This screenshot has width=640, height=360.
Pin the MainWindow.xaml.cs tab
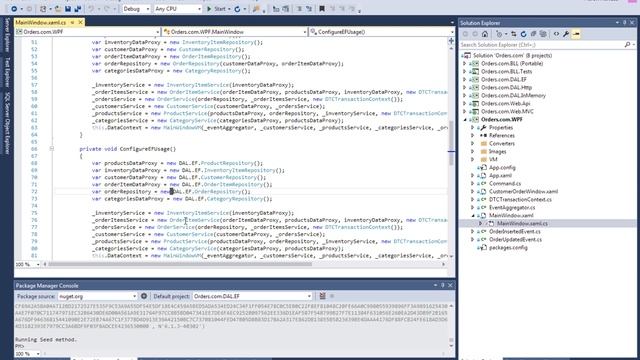[x=73, y=22]
